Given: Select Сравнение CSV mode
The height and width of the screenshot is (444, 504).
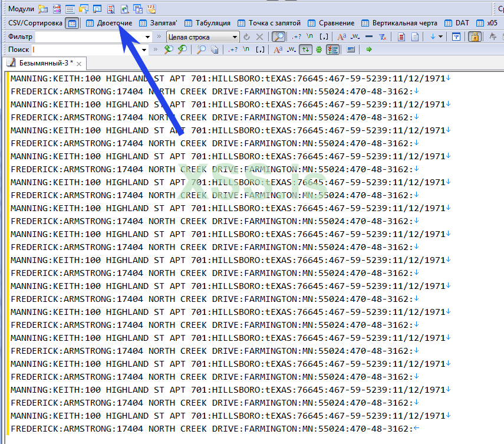Looking at the screenshot, I should tap(331, 23).
